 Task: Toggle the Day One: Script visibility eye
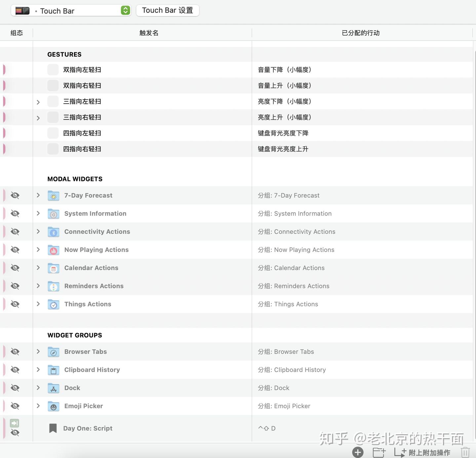pos(15,433)
